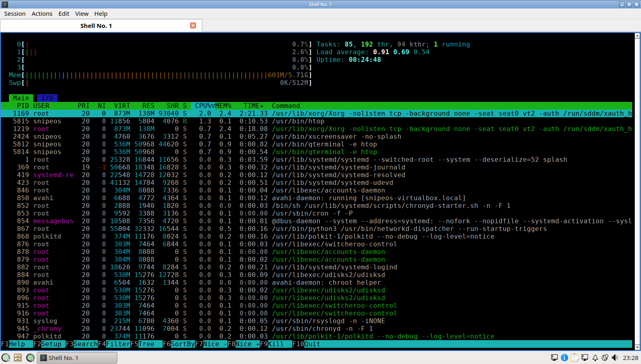Select process 2424 xscreensaver row

pyautogui.click(x=316, y=137)
